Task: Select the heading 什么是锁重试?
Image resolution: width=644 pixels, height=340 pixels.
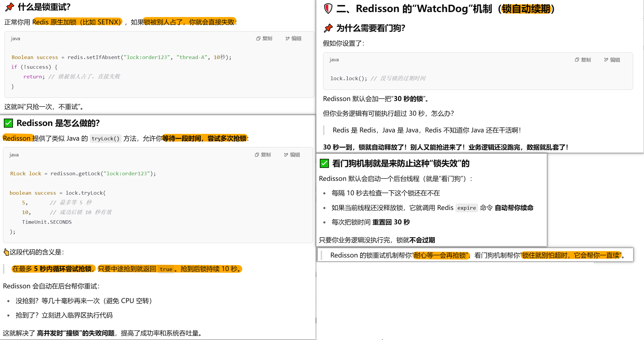Action: tap(44, 7)
